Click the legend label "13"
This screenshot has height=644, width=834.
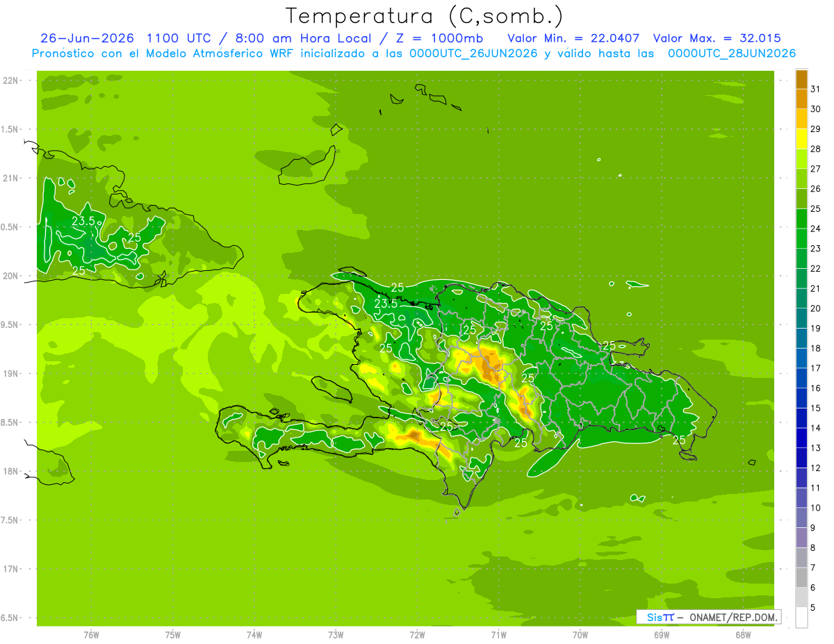(x=815, y=448)
